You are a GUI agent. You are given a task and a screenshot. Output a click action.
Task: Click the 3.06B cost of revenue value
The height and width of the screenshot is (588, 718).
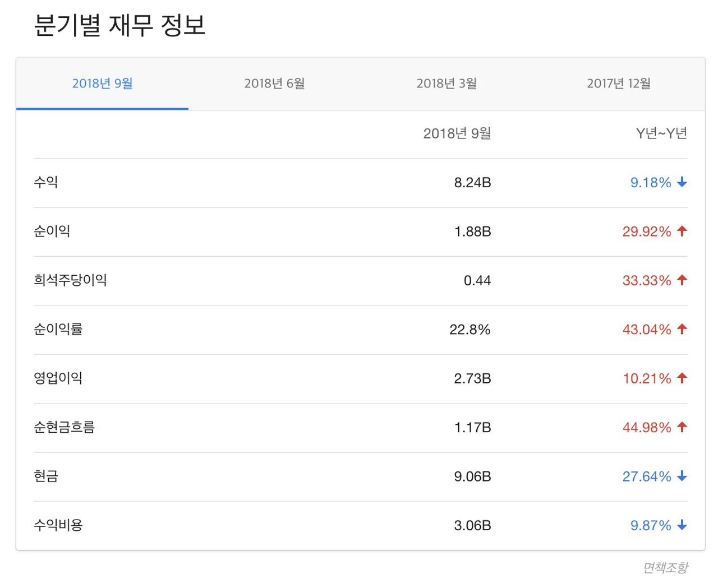click(x=472, y=526)
